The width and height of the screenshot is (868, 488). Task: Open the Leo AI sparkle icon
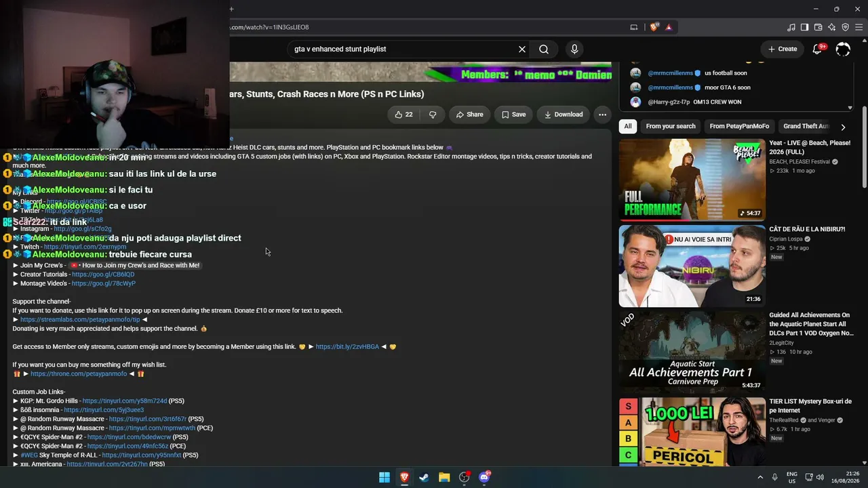click(x=832, y=27)
